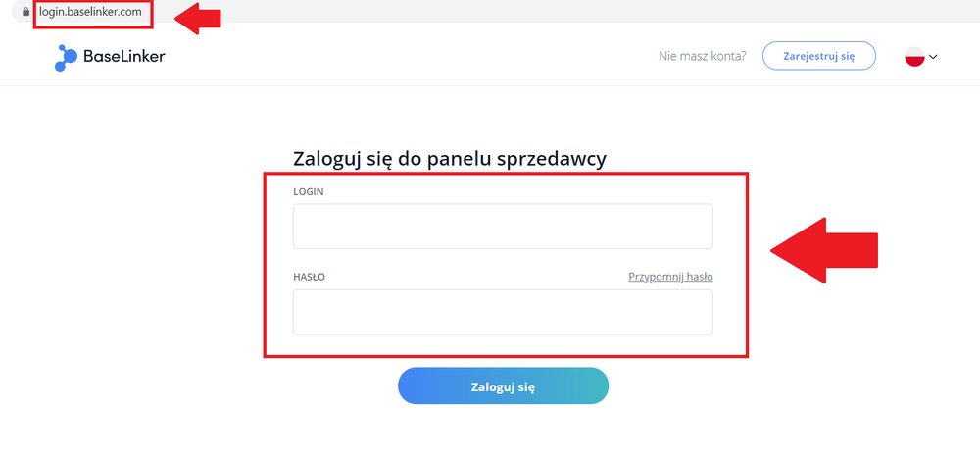Select the Polish flag language icon
The width and height of the screenshot is (980, 463).
tap(914, 57)
